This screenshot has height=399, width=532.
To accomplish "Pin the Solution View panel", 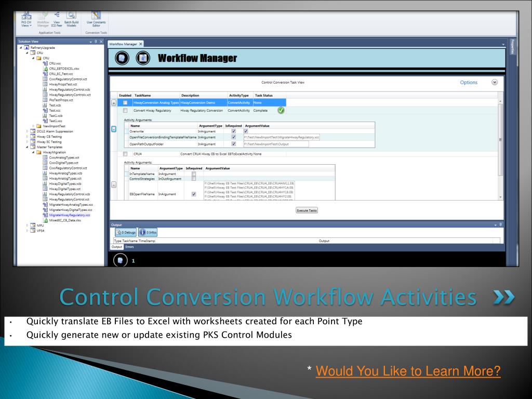I will click(x=96, y=42).
